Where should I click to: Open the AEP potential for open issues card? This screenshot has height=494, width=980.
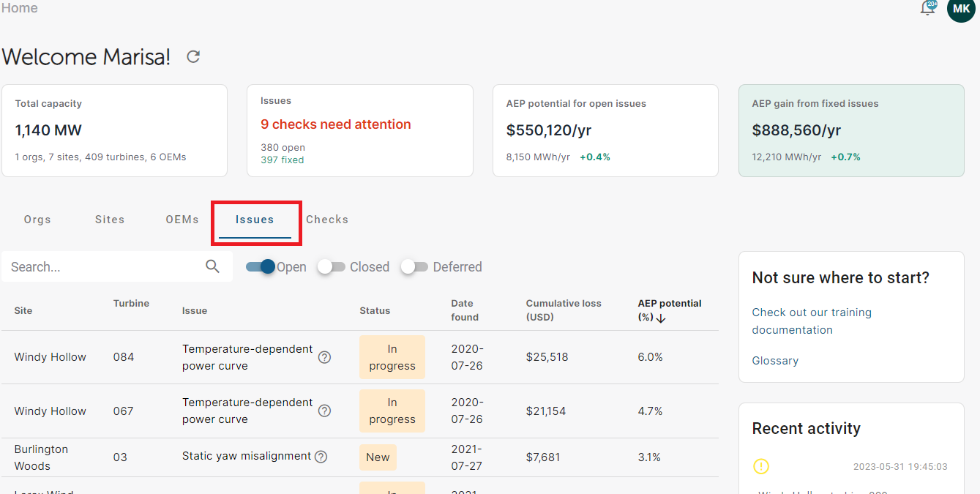point(605,131)
